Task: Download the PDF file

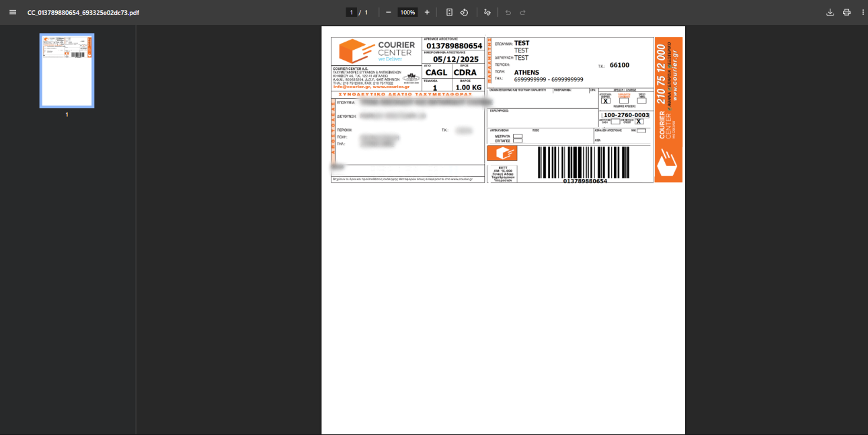Action: click(830, 12)
